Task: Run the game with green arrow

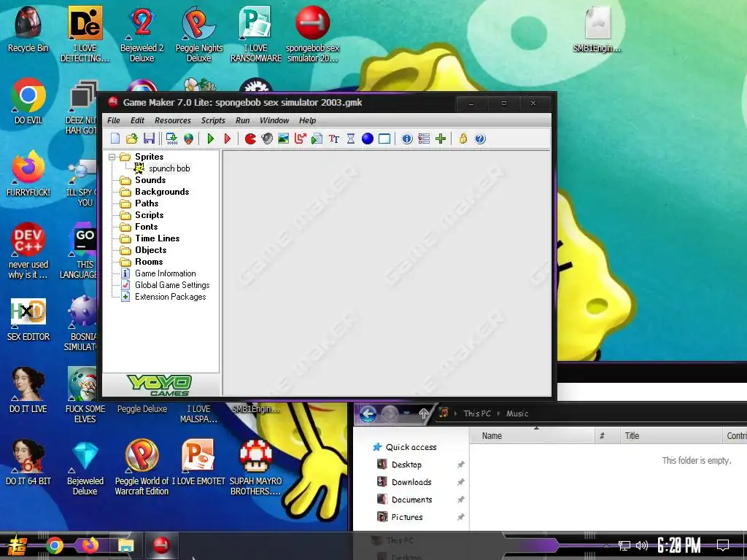Action: (x=211, y=139)
